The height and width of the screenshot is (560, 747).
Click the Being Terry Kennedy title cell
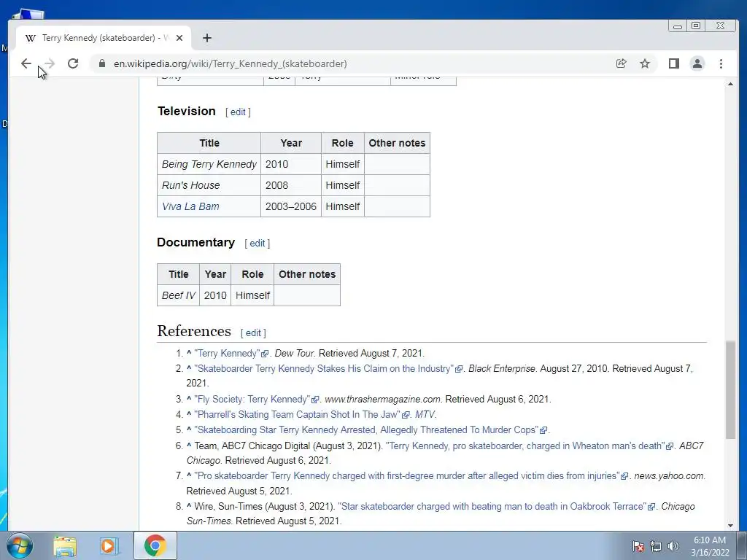(x=209, y=164)
